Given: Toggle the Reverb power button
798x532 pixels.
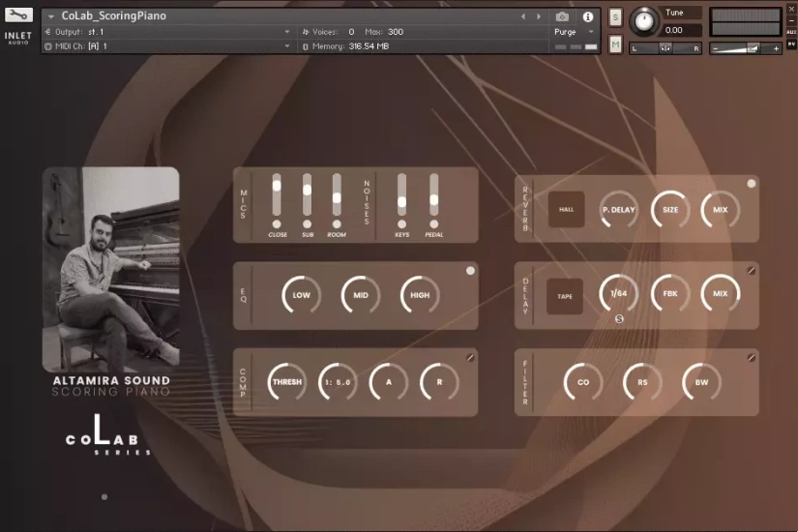Looking at the screenshot, I should pos(751,184).
